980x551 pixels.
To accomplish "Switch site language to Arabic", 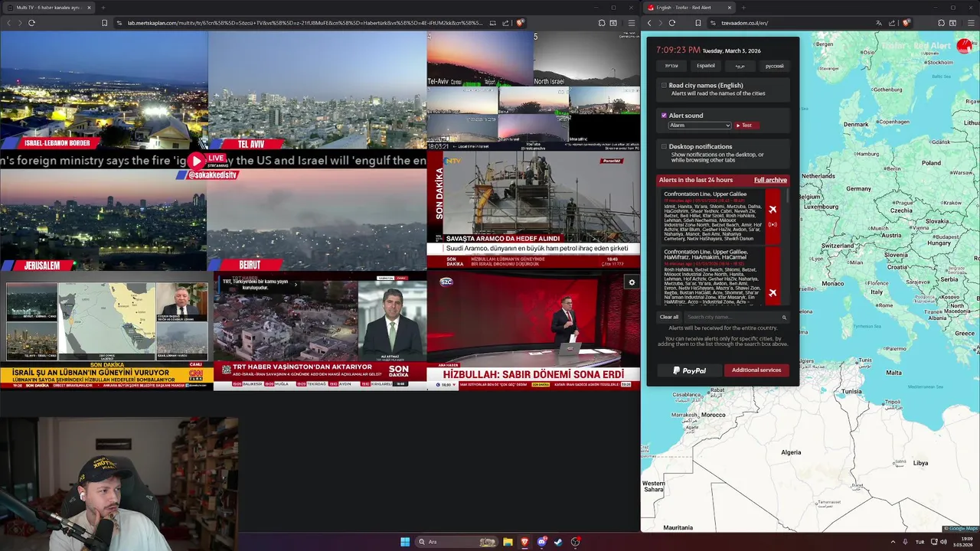I will (740, 66).
